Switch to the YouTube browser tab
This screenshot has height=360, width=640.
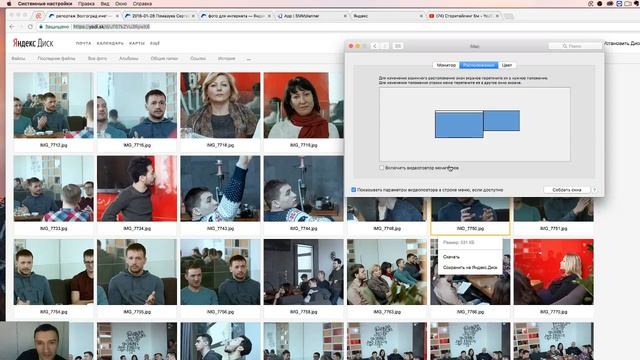[x=463, y=16]
